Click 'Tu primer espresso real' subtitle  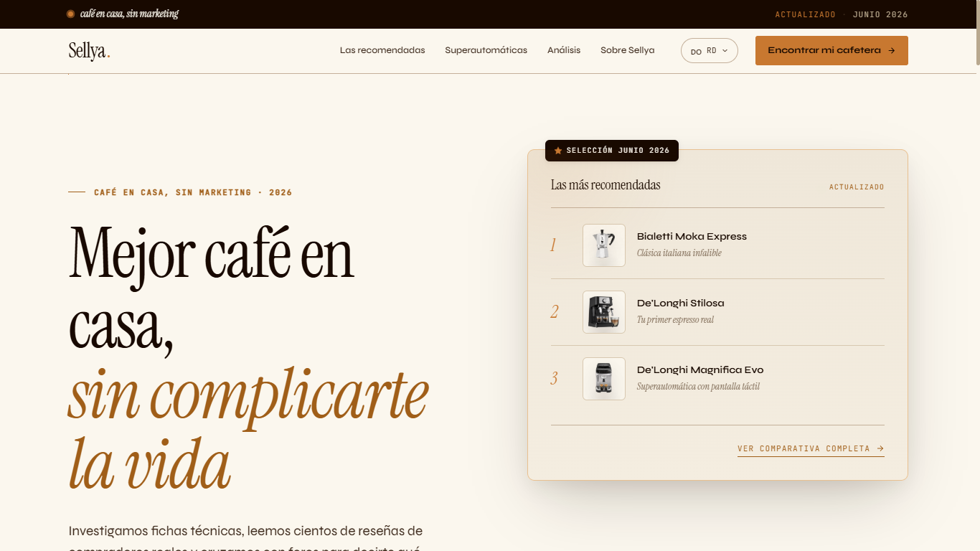coord(675,320)
